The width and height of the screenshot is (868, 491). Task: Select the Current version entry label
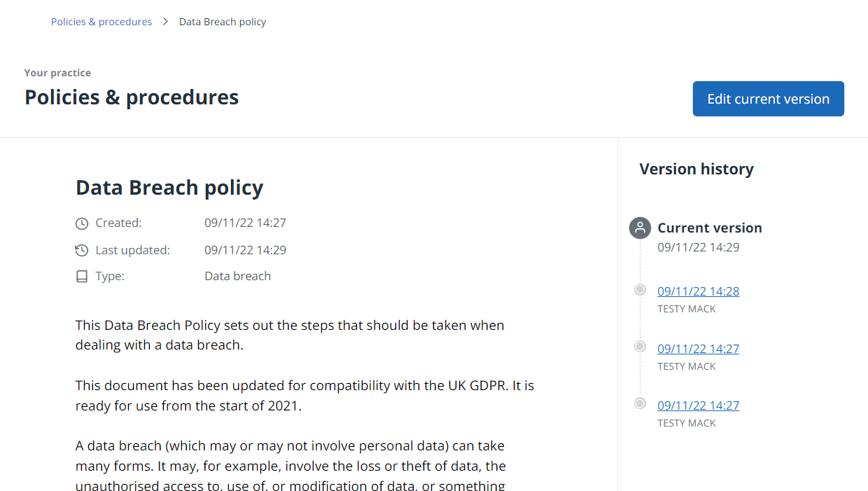tap(709, 228)
